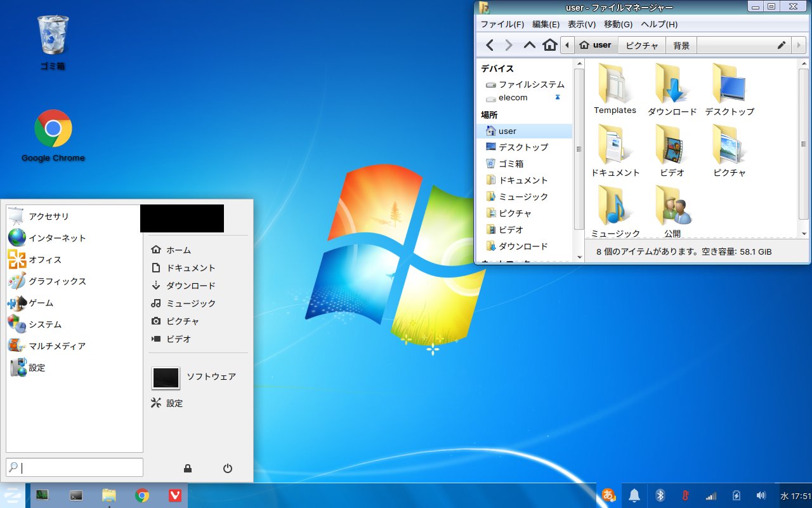
Task: Open the volume control tray icon
Action: click(761, 495)
